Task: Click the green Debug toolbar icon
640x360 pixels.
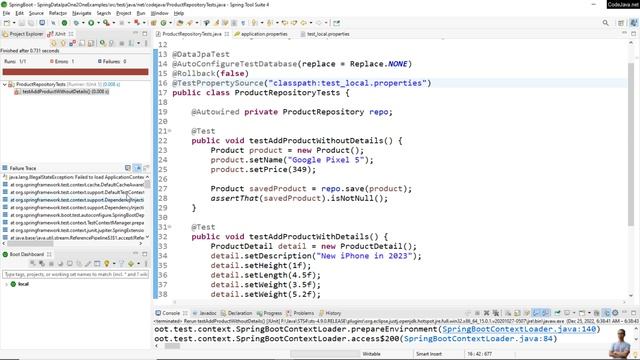Action: point(76,23)
